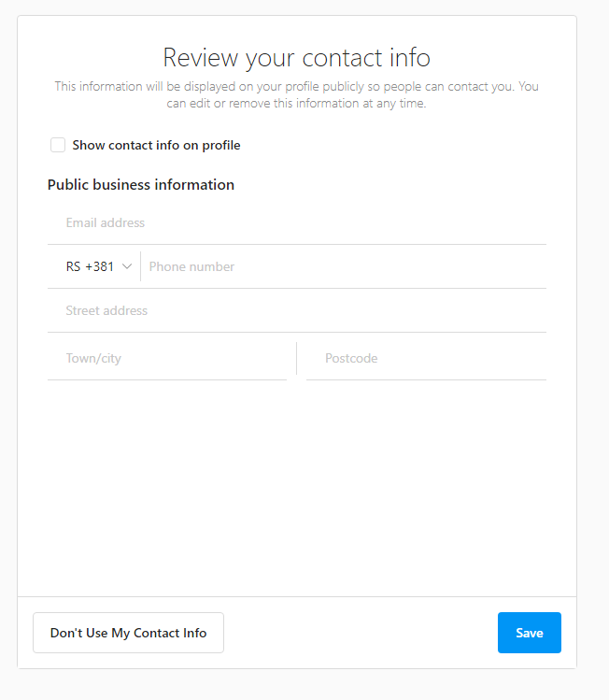
Task: Click into the Phone number field
Action: pos(344,266)
